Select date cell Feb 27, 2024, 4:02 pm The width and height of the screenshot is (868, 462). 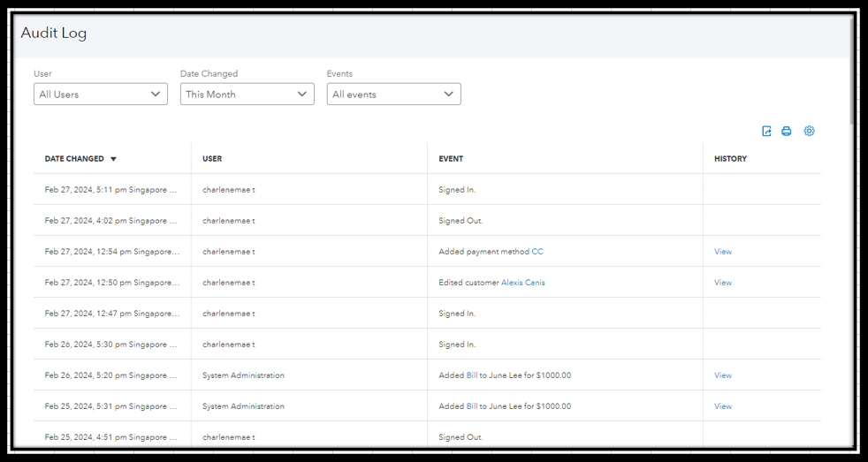(x=110, y=221)
